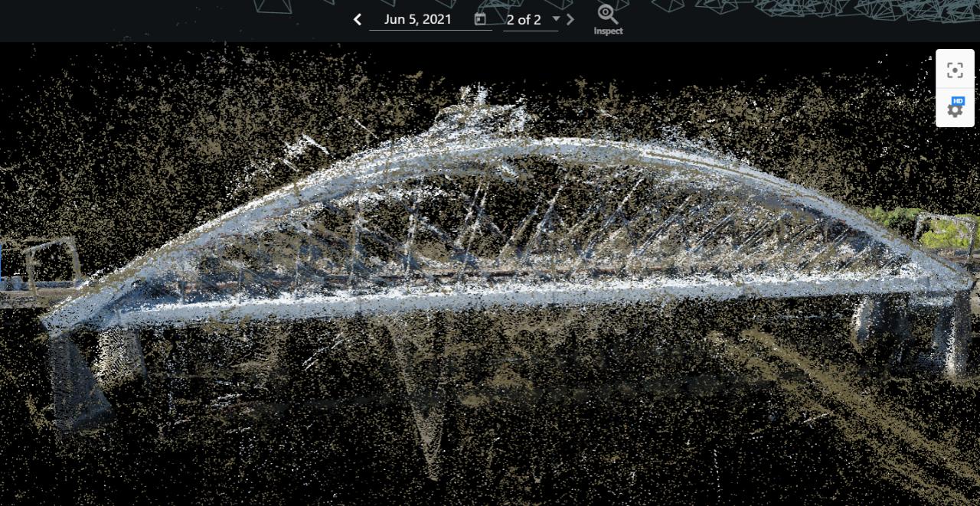Click the right chevron after the flight counter
The width and height of the screenshot is (980, 506).
tap(570, 19)
